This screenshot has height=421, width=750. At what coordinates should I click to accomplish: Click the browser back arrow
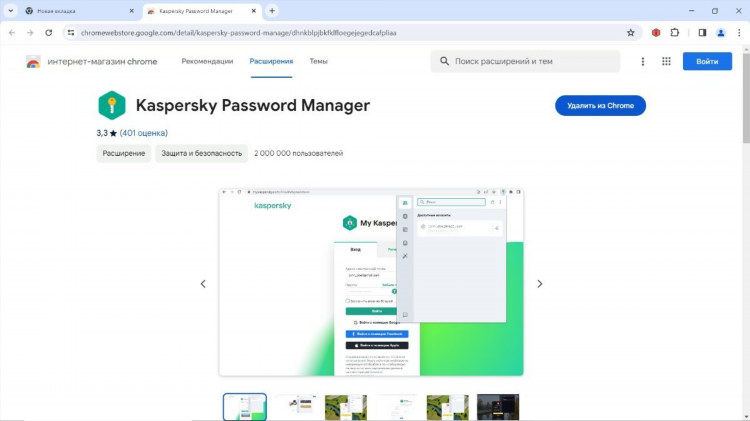coord(12,33)
